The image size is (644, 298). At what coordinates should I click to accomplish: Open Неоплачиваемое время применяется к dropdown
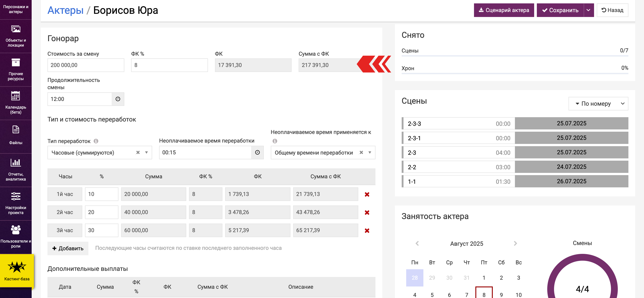[x=323, y=152]
